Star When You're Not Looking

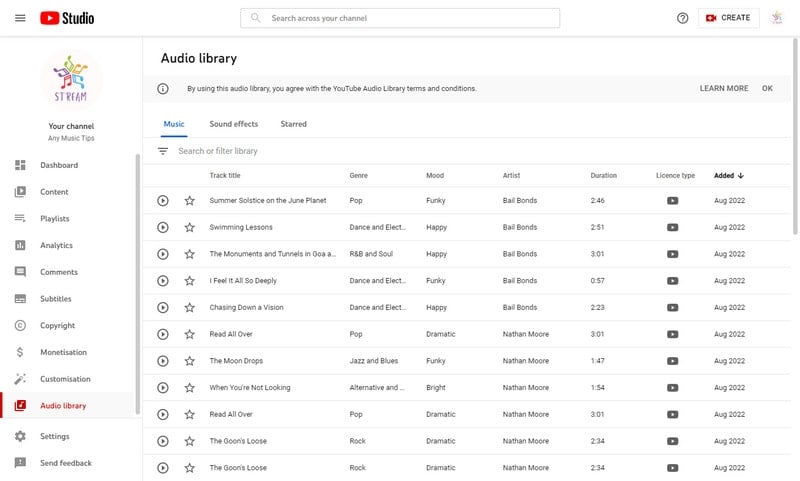(189, 388)
